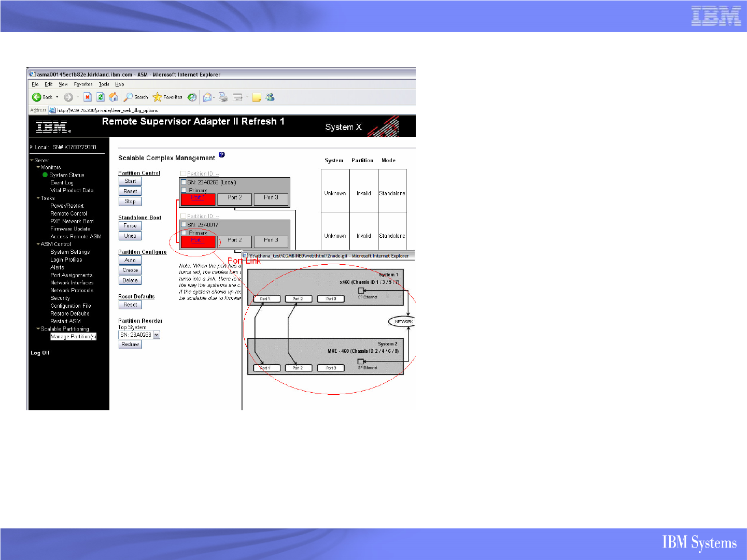Open the Help menu
The height and width of the screenshot is (560, 747).
pyautogui.click(x=120, y=84)
